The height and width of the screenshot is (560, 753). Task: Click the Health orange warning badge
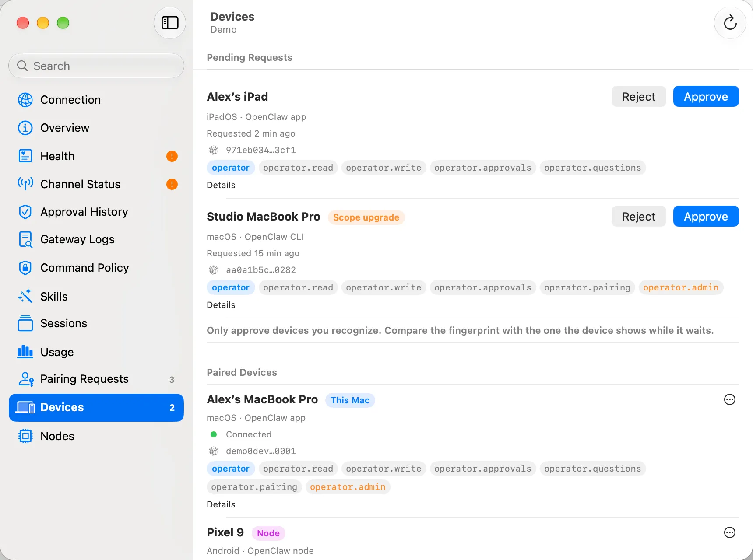172,156
